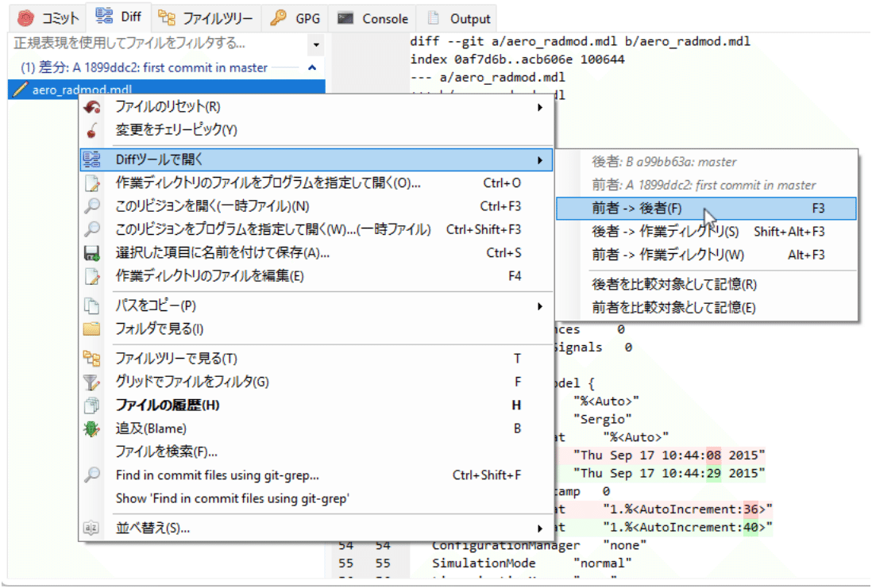This screenshot has height=588, width=872.
Task: Choose ファイルの履歴(H) menu item
Action: pos(316,405)
